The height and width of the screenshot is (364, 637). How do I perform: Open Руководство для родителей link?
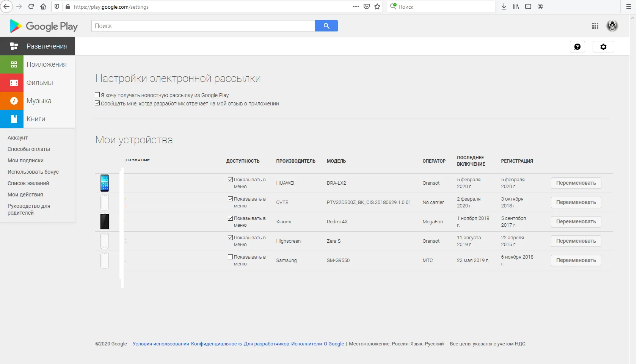pos(29,209)
